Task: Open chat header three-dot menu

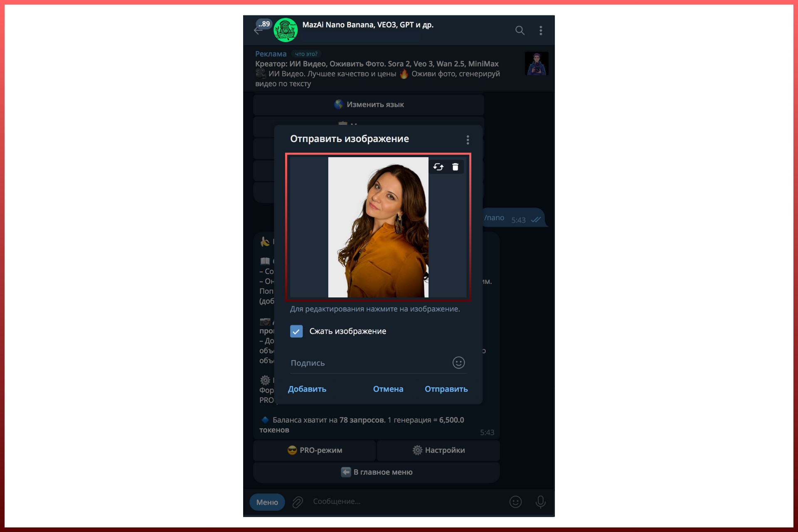Action: pyautogui.click(x=540, y=30)
